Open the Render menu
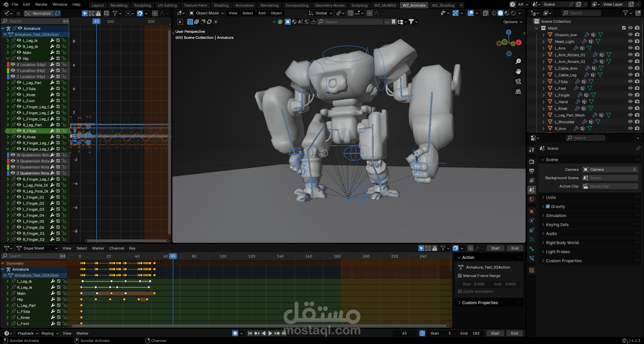644x344 pixels. (41, 4)
